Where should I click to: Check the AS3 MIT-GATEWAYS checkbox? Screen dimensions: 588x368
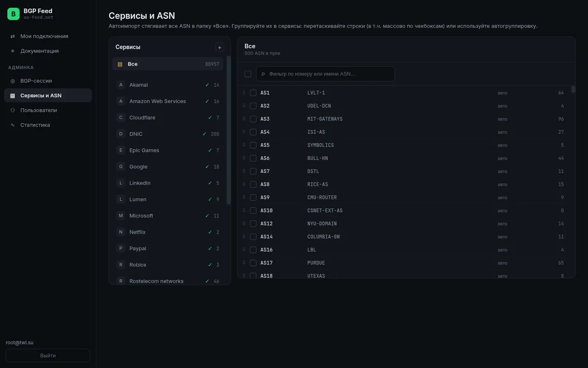tap(253, 119)
